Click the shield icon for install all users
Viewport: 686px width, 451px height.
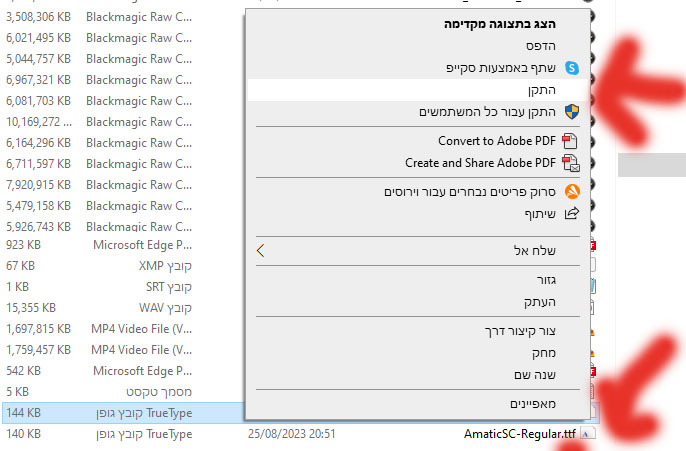572,112
